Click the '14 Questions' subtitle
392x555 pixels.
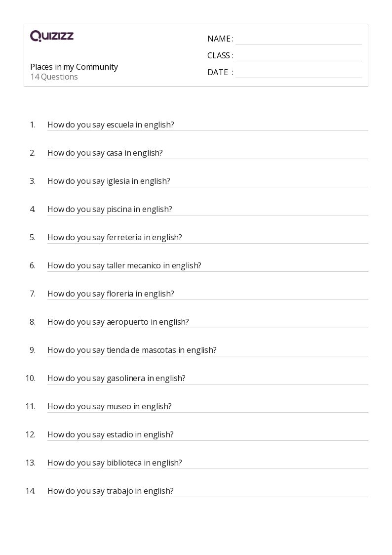tap(54, 77)
